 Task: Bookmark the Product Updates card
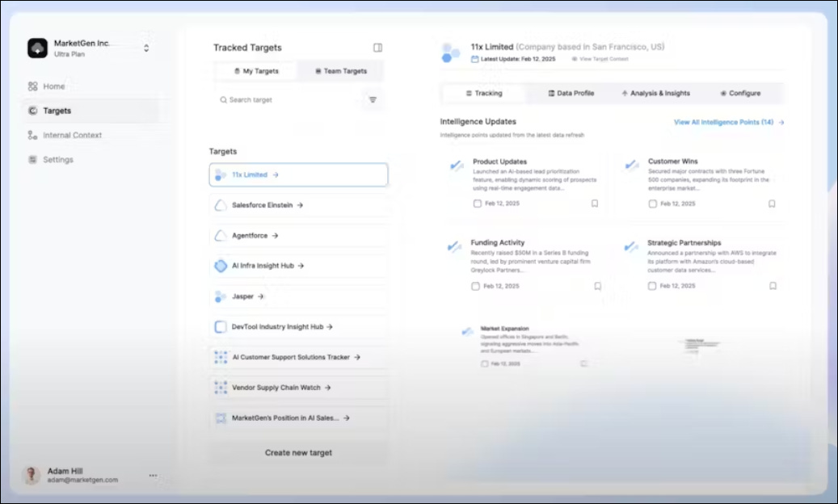point(594,204)
